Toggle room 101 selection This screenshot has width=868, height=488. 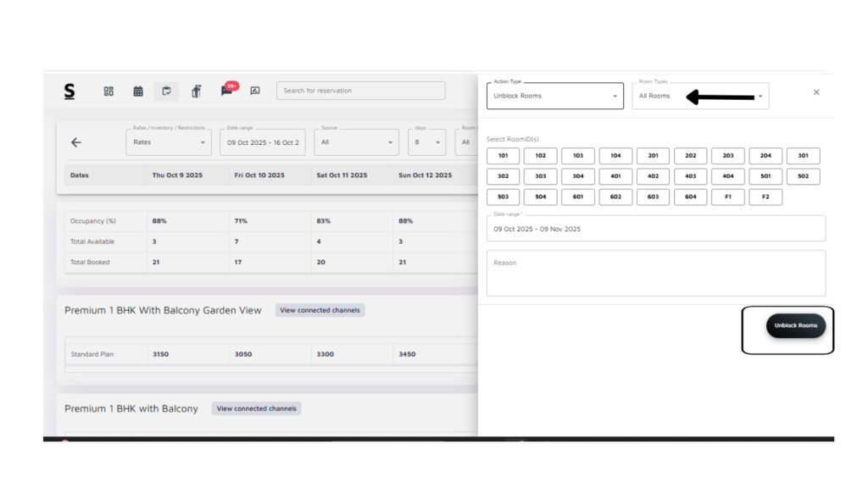(x=504, y=156)
